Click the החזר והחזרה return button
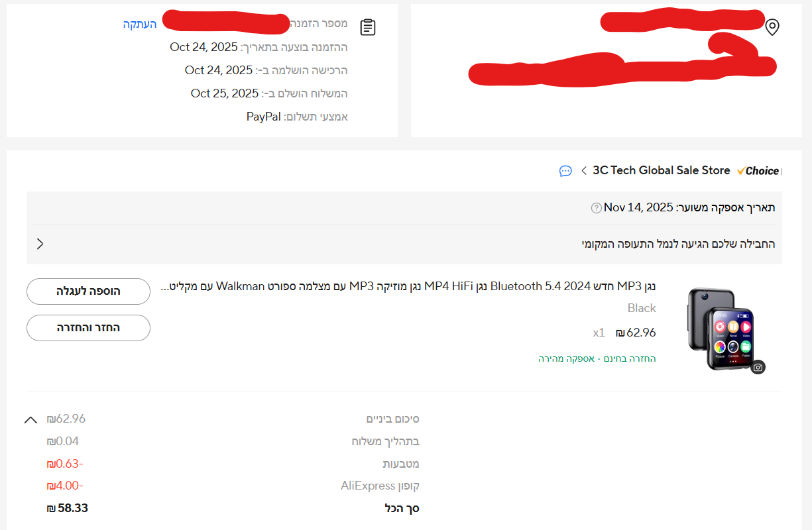The height and width of the screenshot is (530, 812). (x=88, y=328)
